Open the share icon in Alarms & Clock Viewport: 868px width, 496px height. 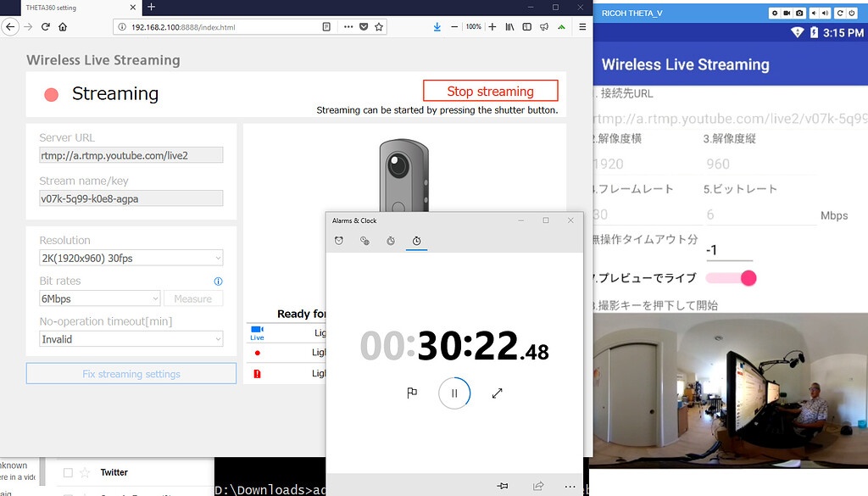(537, 486)
